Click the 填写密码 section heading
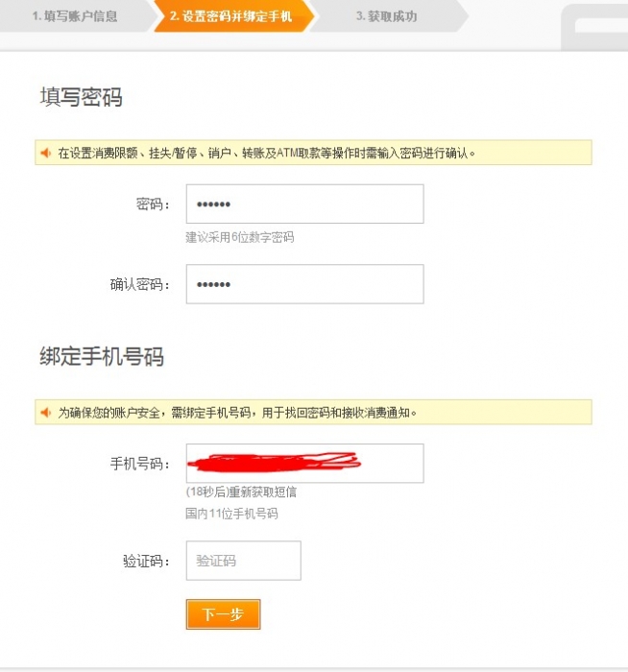The width and height of the screenshot is (628, 672). (x=82, y=96)
